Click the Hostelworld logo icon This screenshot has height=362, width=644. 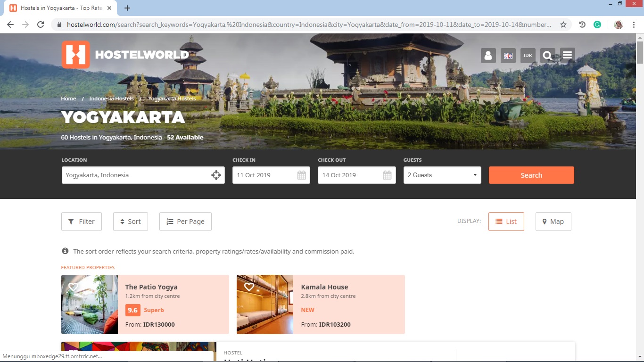pyautogui.click(x=75, y=55)
